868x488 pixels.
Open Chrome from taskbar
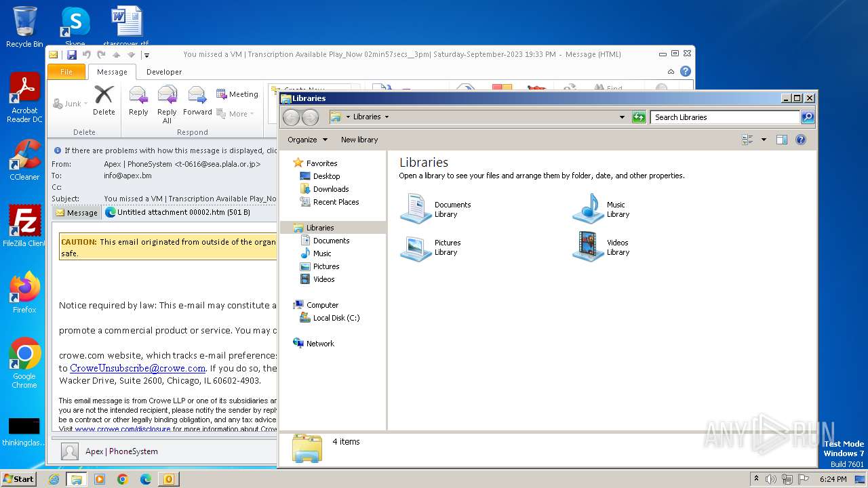point(122,479)
